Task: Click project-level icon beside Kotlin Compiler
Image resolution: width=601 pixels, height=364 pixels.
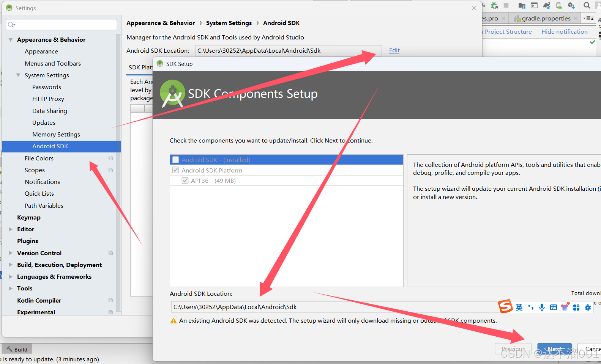Action: pos(110,300)
